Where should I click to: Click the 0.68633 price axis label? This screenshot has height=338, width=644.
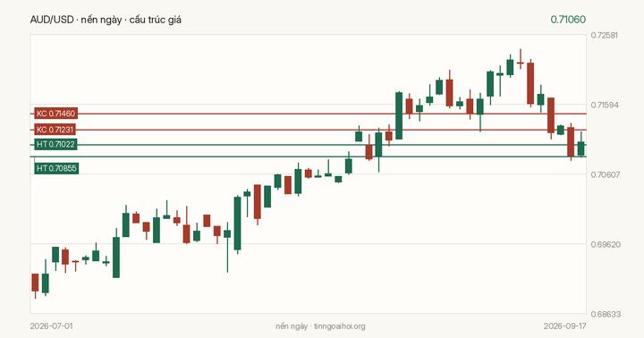604,314
